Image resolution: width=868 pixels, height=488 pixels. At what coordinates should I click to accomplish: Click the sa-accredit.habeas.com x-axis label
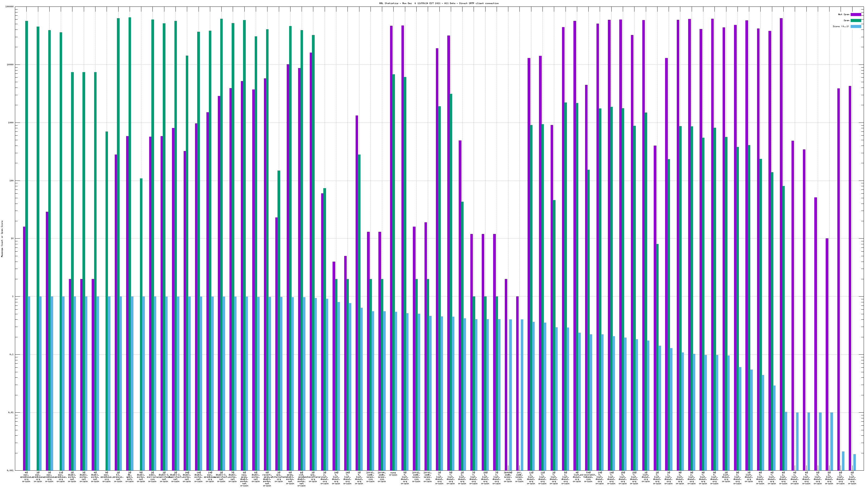click(588, 477)
